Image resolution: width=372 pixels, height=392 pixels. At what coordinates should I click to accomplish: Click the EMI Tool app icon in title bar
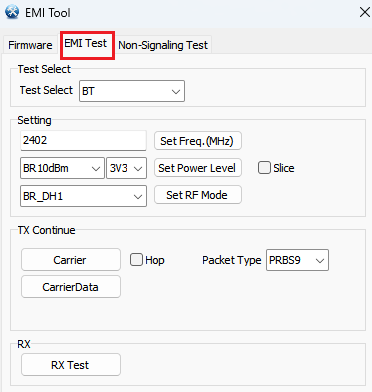point(12,12)
